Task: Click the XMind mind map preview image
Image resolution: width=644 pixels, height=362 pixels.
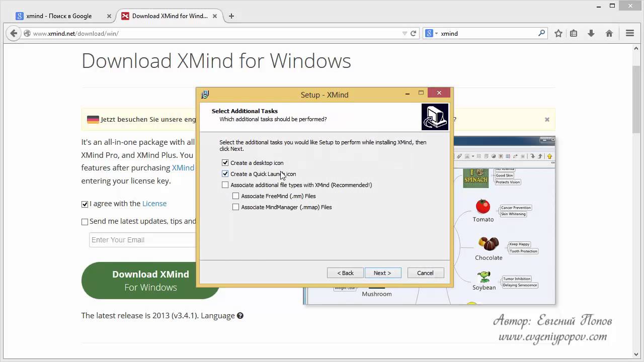Action: (504, 220)
